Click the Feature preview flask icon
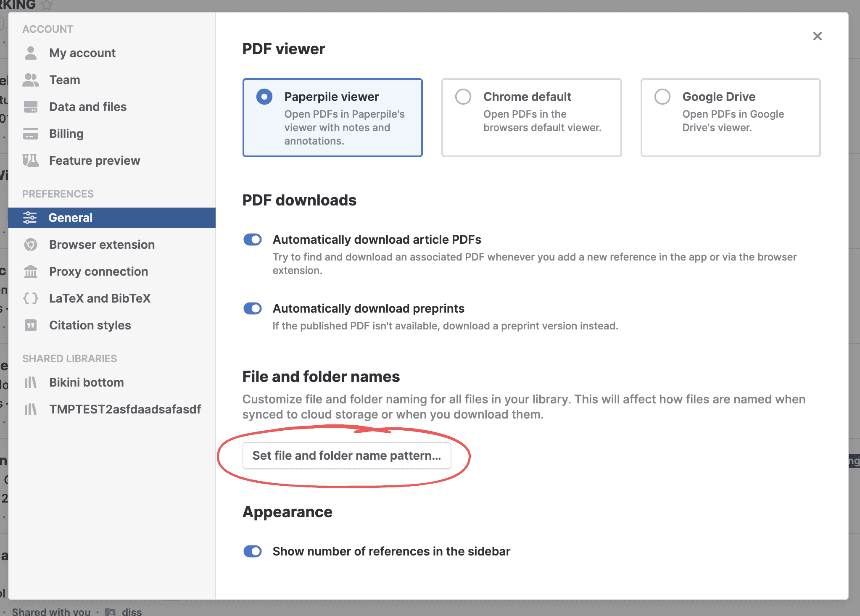The image size is (860, 616). tap(30, 161)
